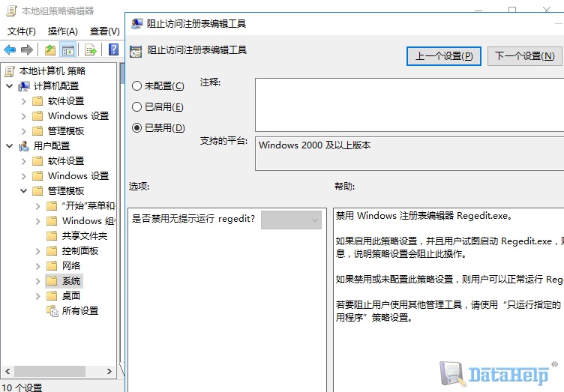
Task: Click inside the 注释 comment text box
Action: [x=409, y=105]
